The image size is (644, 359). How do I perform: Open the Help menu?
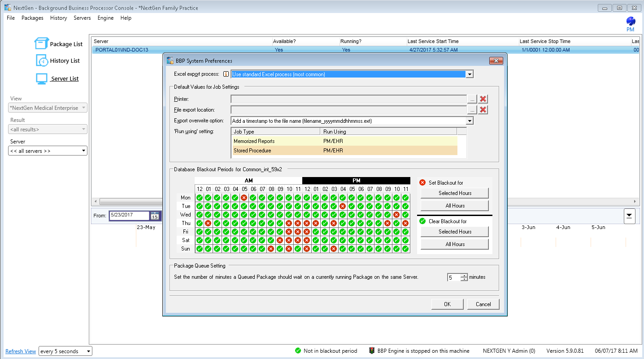coord(126,18)
